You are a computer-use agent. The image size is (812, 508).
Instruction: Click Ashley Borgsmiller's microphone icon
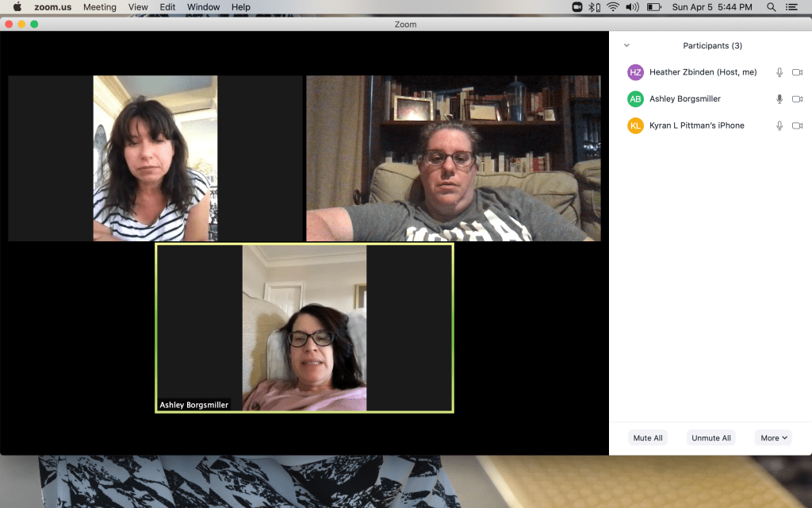(x=779, y=99)
